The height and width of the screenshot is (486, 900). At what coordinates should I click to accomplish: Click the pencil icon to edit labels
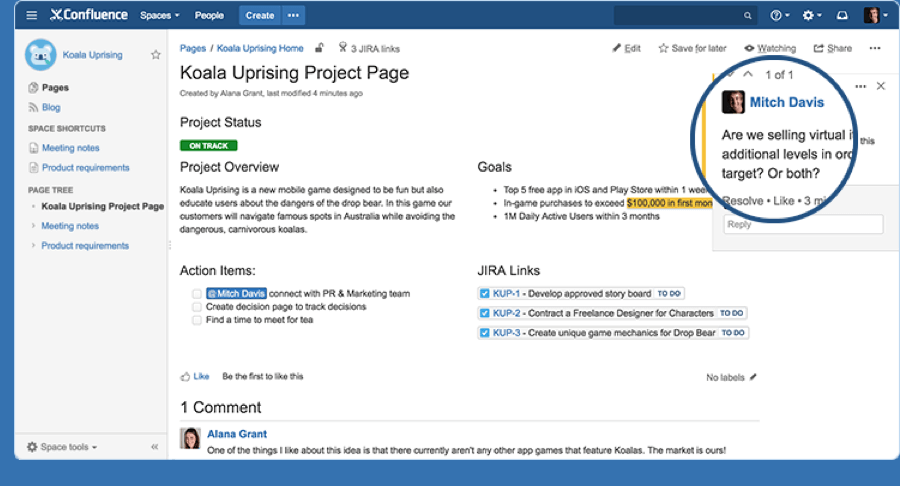point(753,377)
